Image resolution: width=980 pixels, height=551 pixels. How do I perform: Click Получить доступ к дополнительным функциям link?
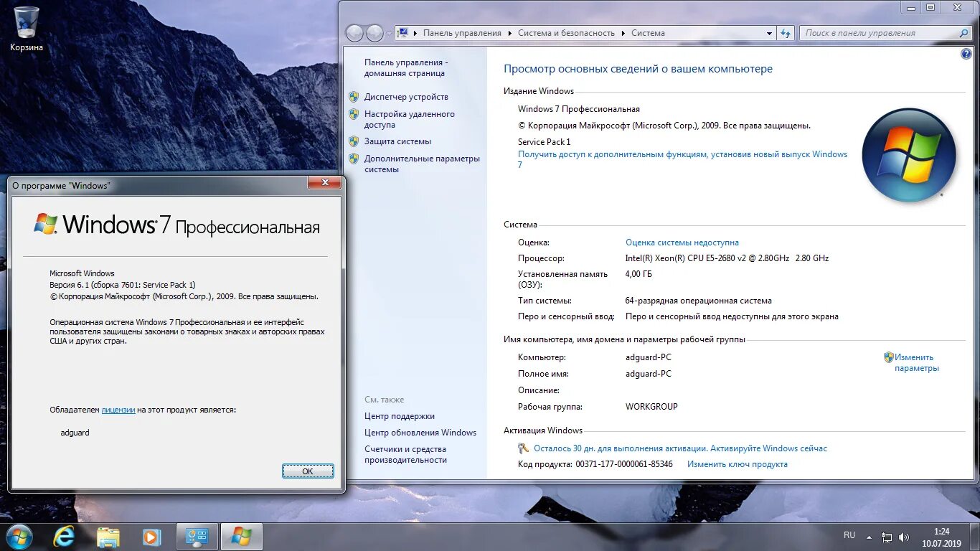(x=682, y=159)
